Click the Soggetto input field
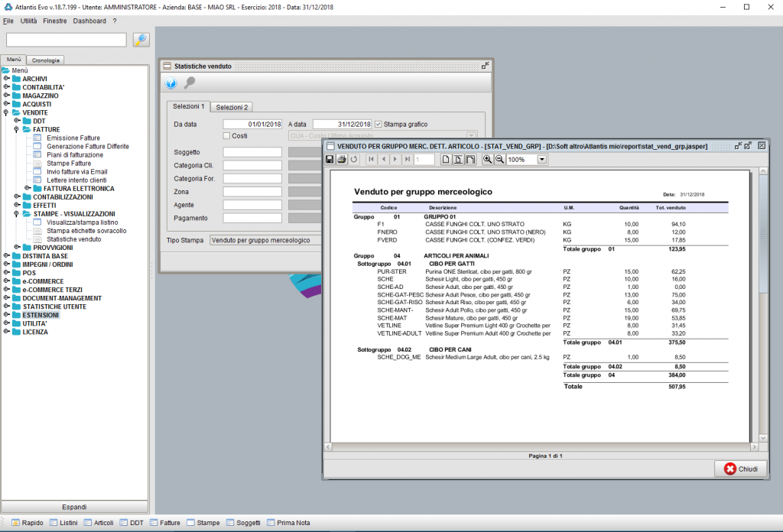This screenshot has width=783, height=532. coord(252,152)
